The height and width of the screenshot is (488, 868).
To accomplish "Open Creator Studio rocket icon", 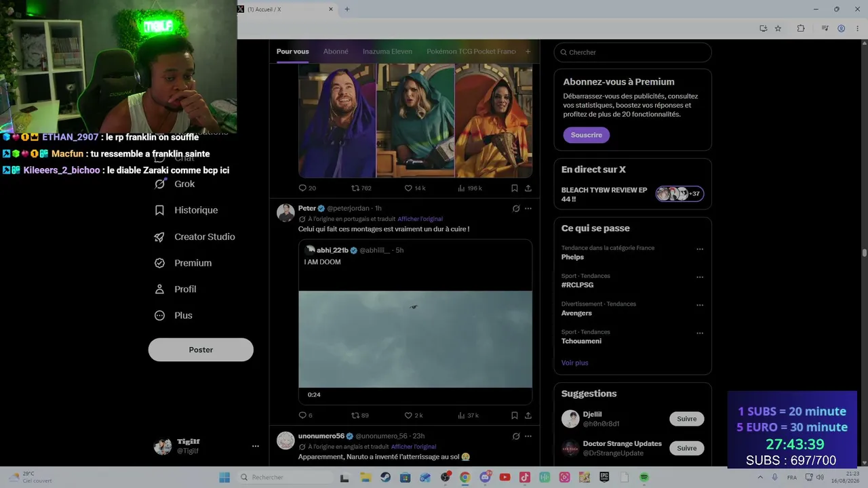I will [x=159, y=237].
